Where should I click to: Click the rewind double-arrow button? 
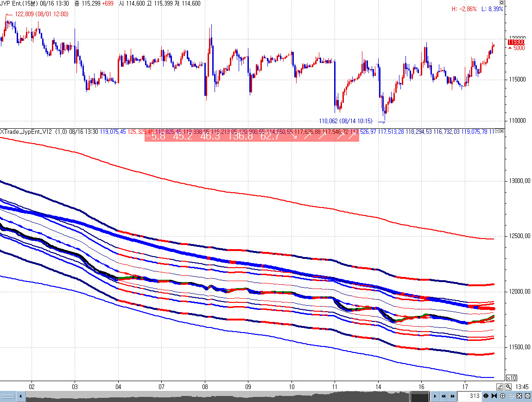444,396
